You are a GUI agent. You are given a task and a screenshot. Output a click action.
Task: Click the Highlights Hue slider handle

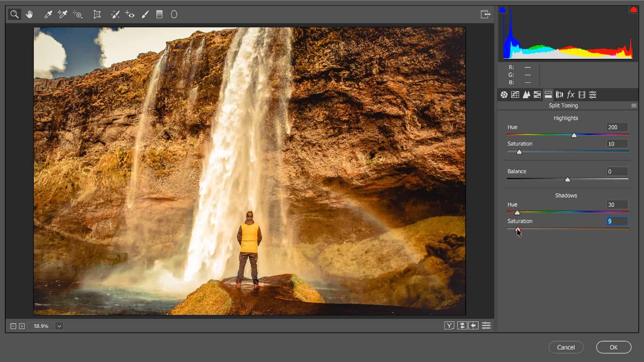[574, 135]
